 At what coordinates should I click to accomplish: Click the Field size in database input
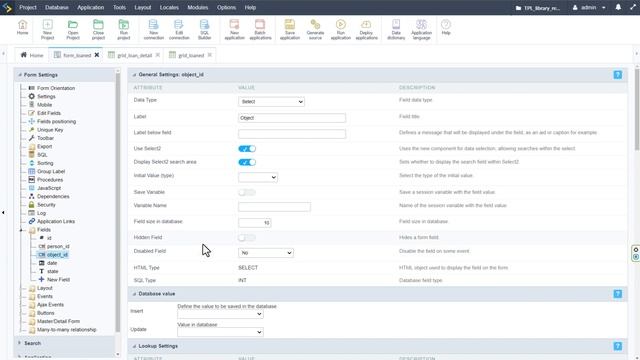point(254,223)
